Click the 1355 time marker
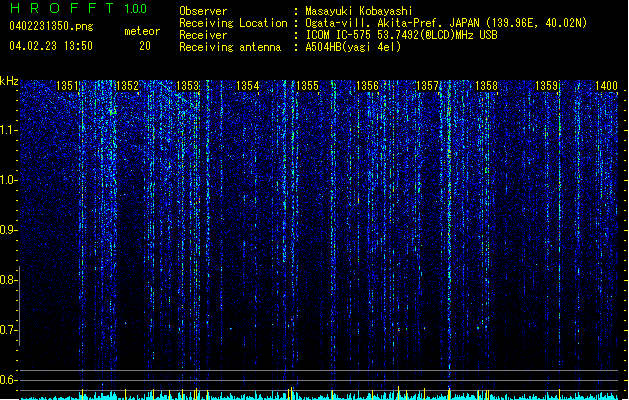This screenshot has height=400, width=629. pyautogui.click(x=307, y=86)
